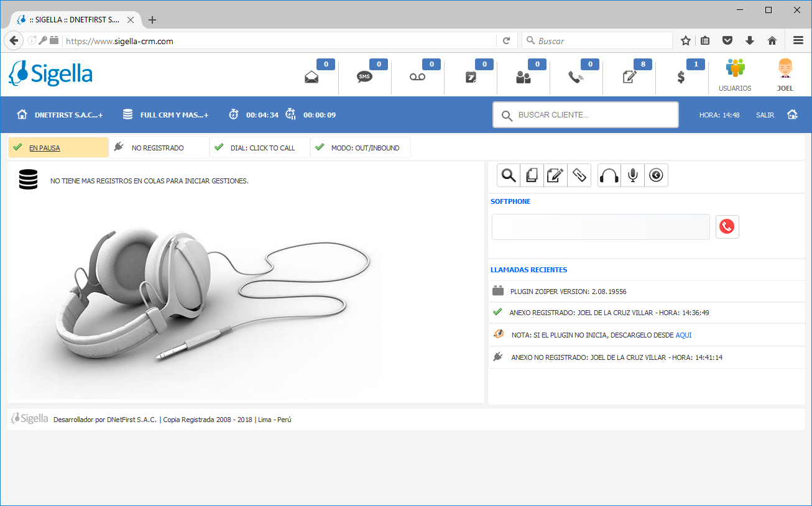Click the LLAMADAS RECIENTES heading
The image size is (812, 506).
pos(528,270)
